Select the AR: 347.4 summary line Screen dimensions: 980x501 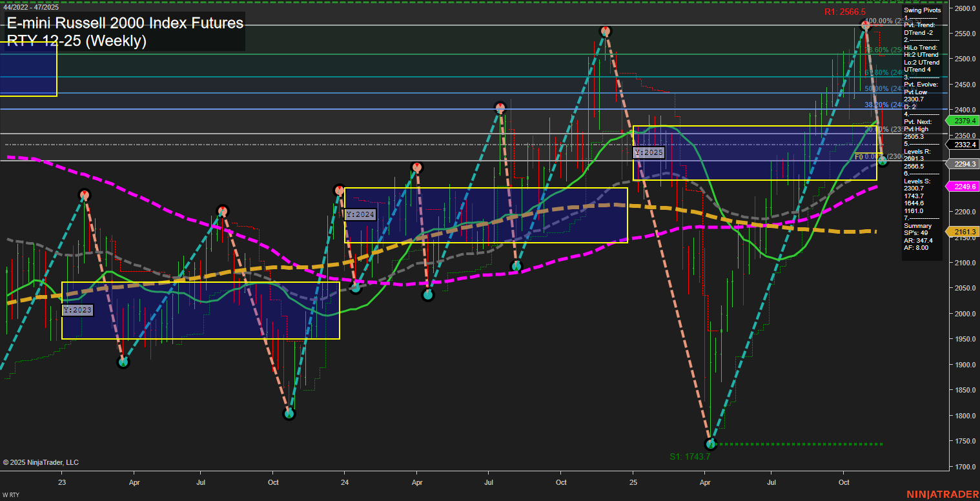[x=919, y=240]
